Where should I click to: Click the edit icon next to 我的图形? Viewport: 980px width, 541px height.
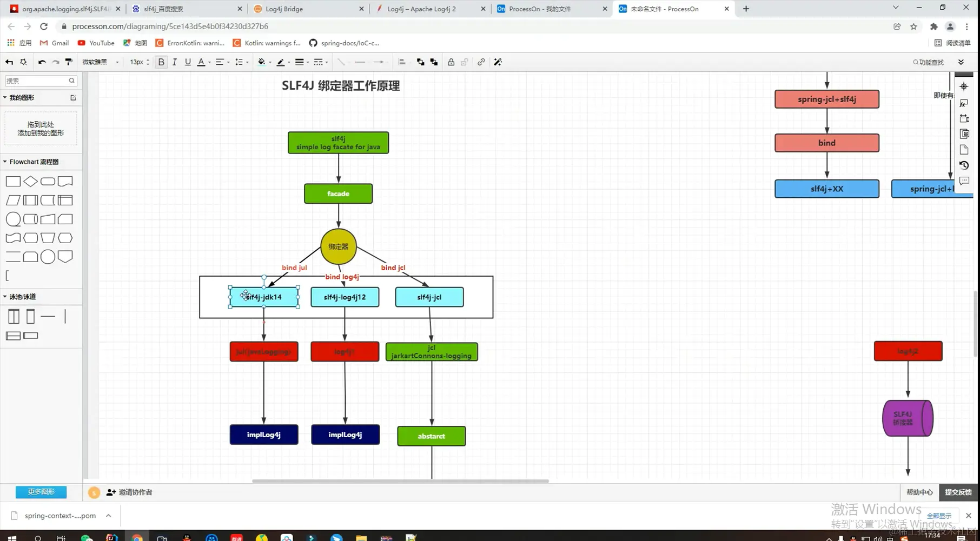click(73, 98)
